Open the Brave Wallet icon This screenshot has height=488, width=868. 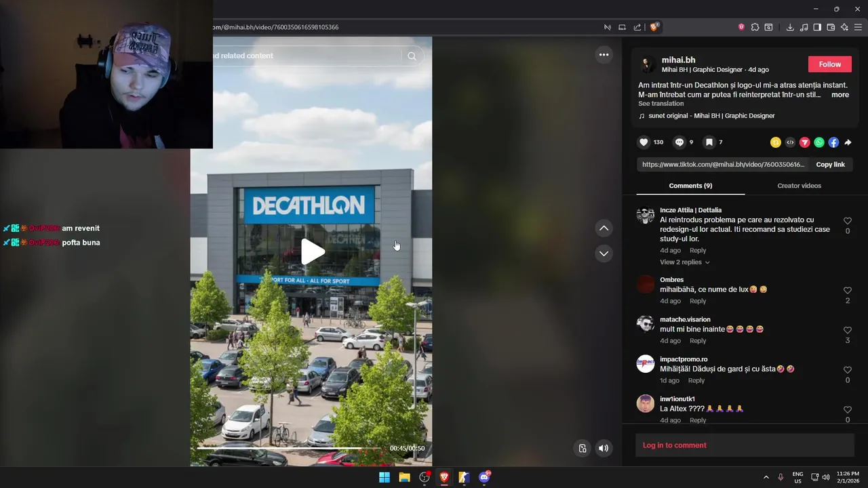831,27
